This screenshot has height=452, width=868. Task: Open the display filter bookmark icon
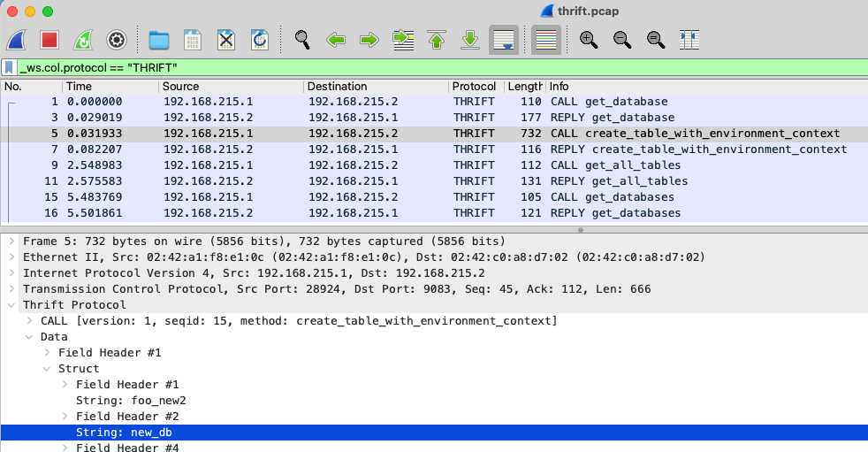click(9, 67)
